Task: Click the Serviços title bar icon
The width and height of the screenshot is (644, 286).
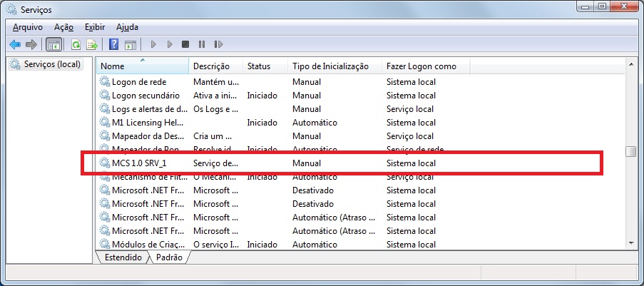Action: (11, 9)
